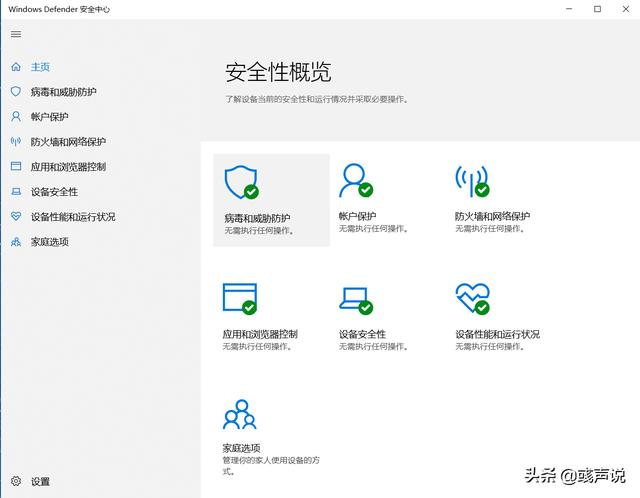This screenshot has width=640, height=498.
Task: Click the heart icon for 设备性能和运行状况 in the sidebar
Action: (x=16, y=216)
